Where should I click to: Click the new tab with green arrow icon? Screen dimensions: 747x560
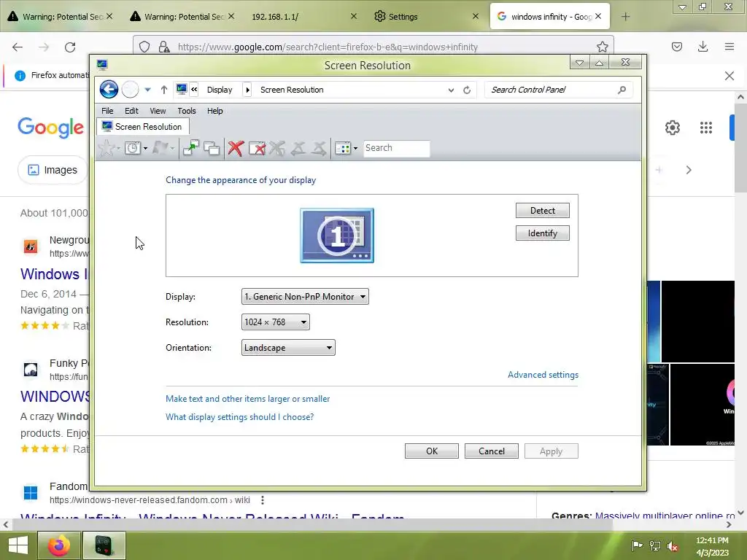click(x=191, y=148)
